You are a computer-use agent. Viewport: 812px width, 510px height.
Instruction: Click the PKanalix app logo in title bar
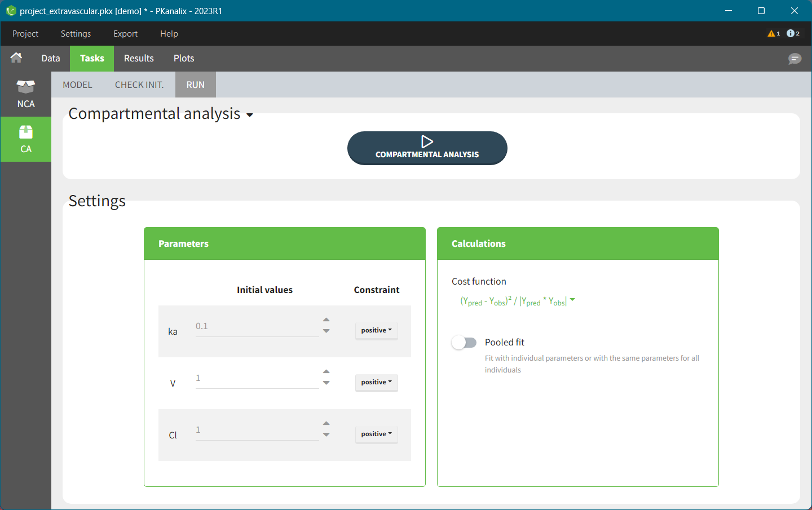click(x=11, y=11)
